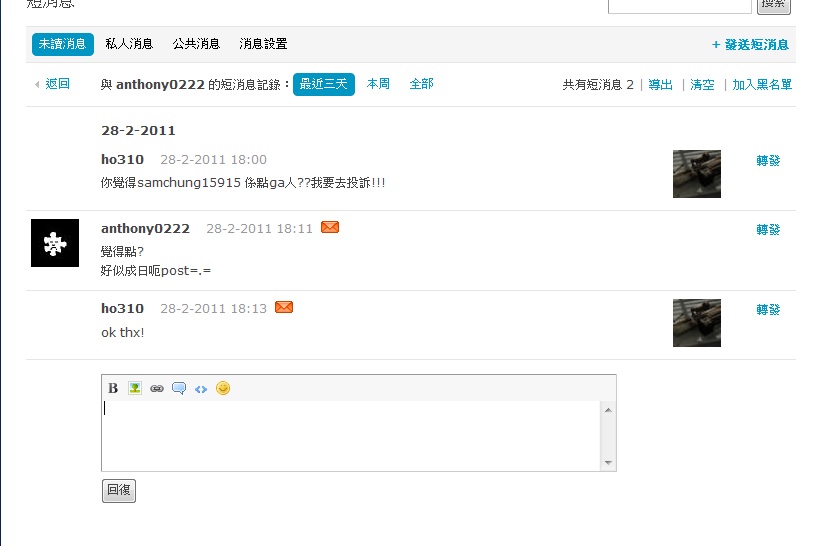Click timestamp 28-2-2011 18:13
820x546 pixels.
tap(213, 309)
